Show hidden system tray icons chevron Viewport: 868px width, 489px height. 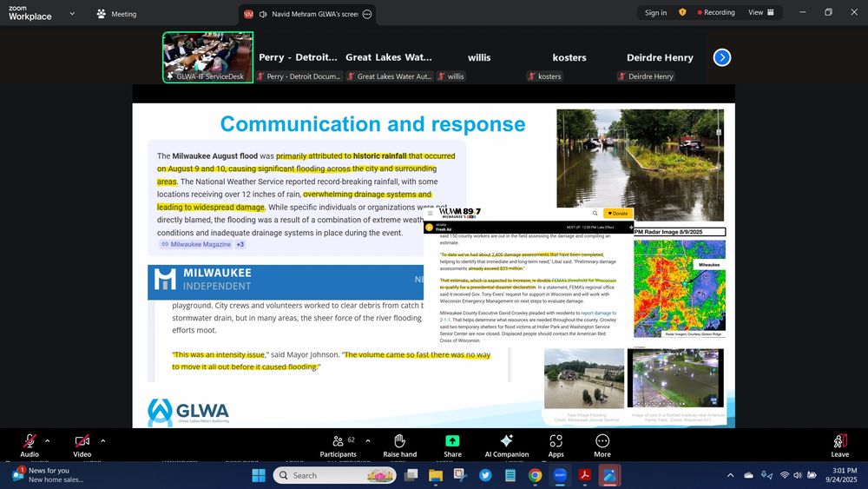coord(730,475)
